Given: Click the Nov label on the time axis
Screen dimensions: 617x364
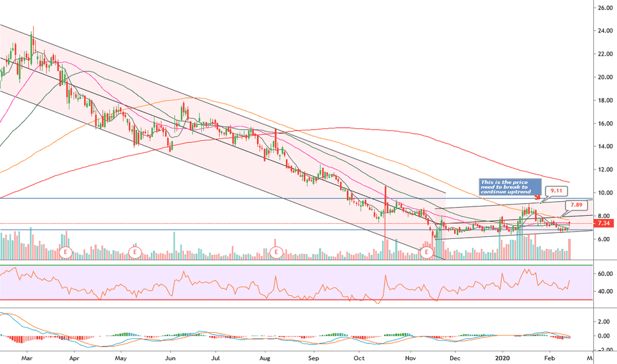Looking at the screenshot, I should pos(410,358).
